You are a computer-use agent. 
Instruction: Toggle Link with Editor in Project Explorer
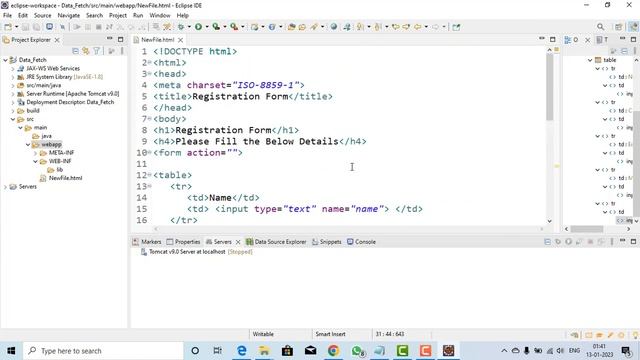[86, 51]
